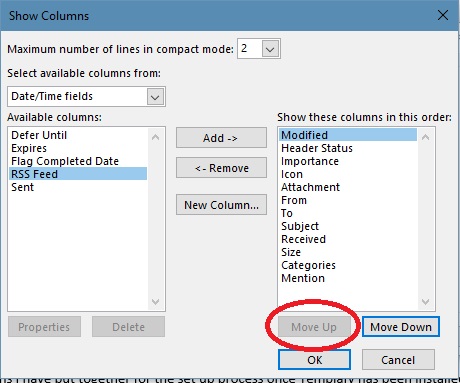Image resolution: width=460 pixels, height=383 pixels.
Task: Expand the Date/Time fields combo box
Action: pos(155,97)
